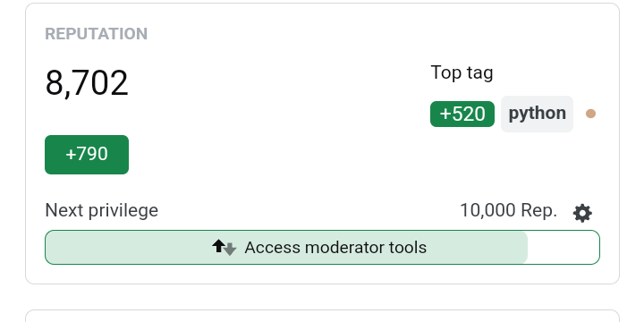This screenshot has width=644, height=322.
Task: Click the green +520 tag score badge
Action: pos(462,114)
